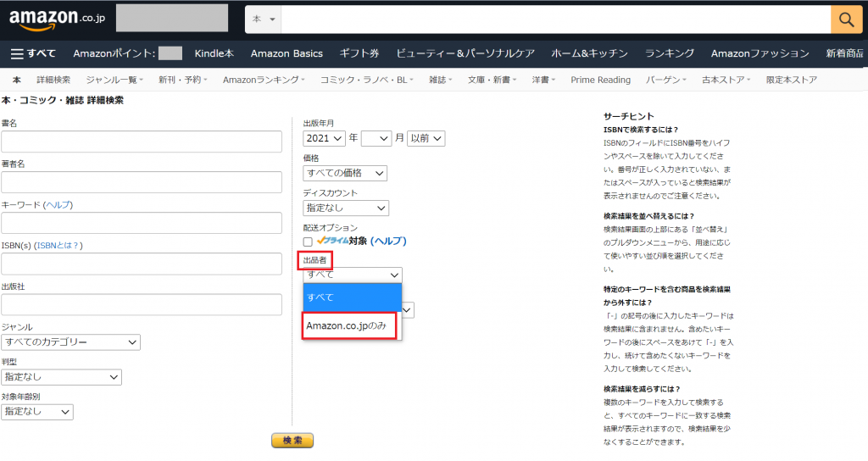Screen dimensions: 868x461
Task: Select 本 subnav tab
Action: (x=17, y=80)
